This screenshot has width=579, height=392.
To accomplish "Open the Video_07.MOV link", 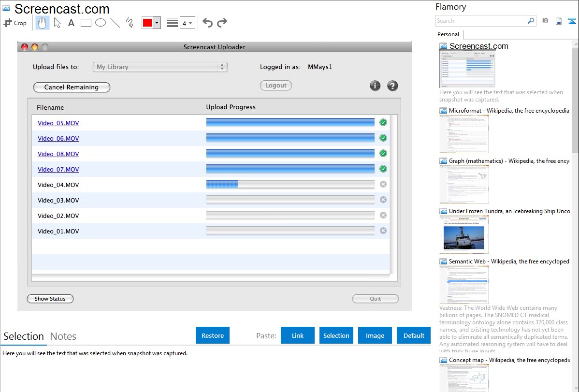I will [x=58, y=170].
